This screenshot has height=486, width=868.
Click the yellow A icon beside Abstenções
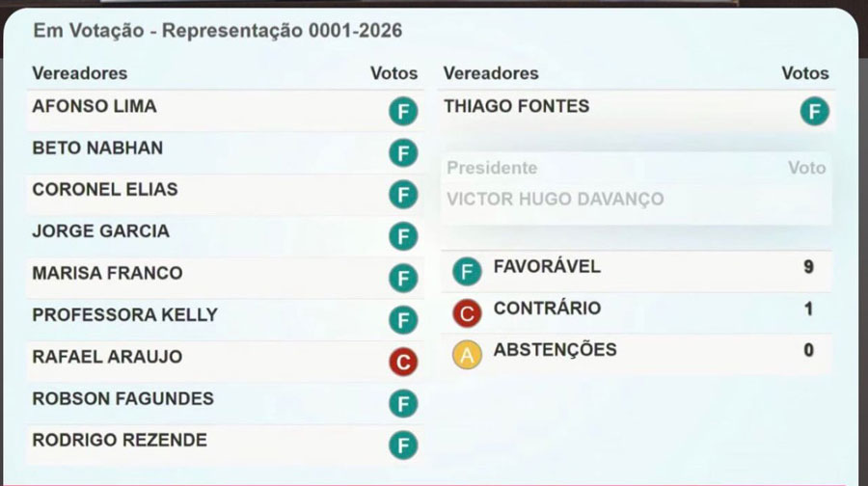coord(467,355)
